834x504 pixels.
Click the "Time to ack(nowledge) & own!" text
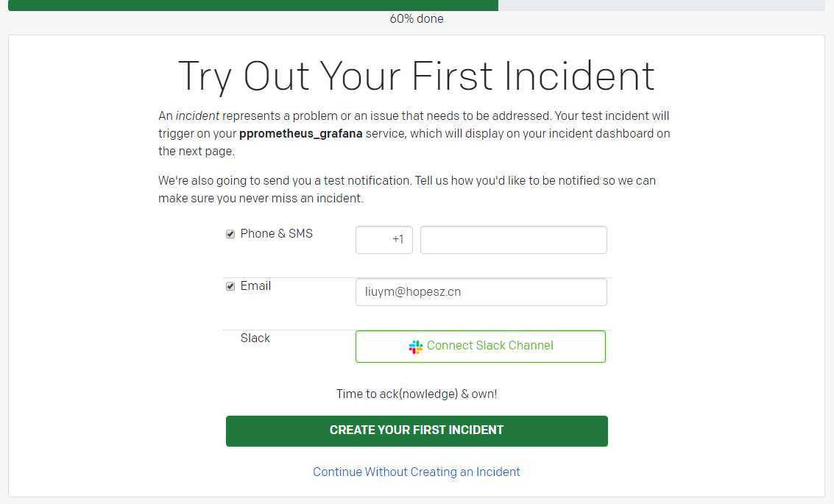click(417, 394)
